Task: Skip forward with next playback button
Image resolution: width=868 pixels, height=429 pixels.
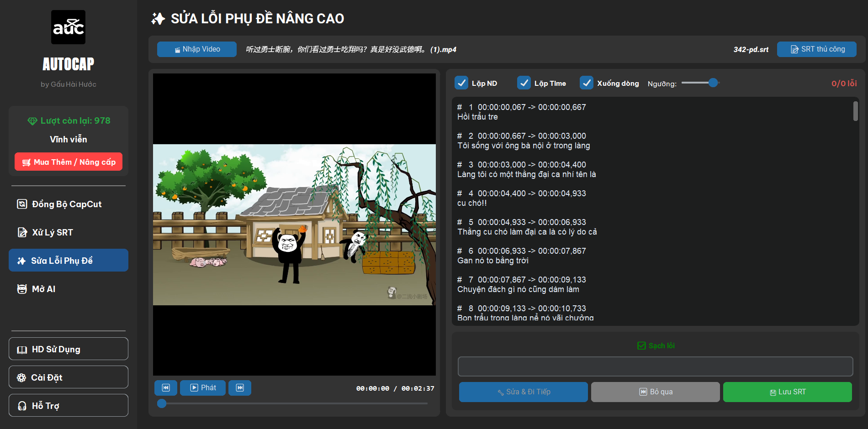Action: point(240,388)
